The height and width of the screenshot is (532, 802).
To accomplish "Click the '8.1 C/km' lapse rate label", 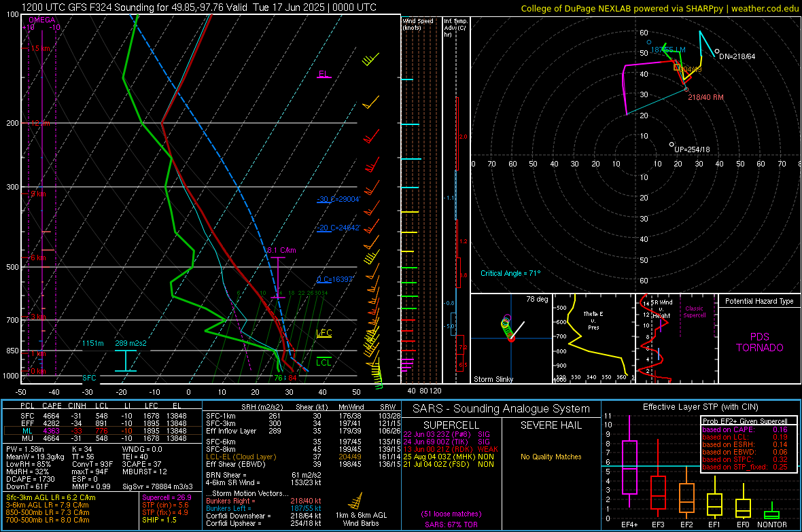I will click(282, 250).
